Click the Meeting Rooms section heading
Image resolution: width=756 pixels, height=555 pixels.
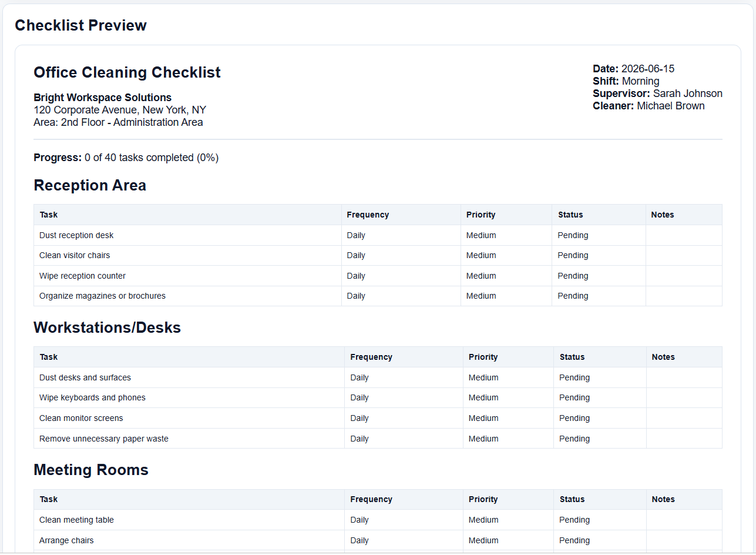pos(91,470)
